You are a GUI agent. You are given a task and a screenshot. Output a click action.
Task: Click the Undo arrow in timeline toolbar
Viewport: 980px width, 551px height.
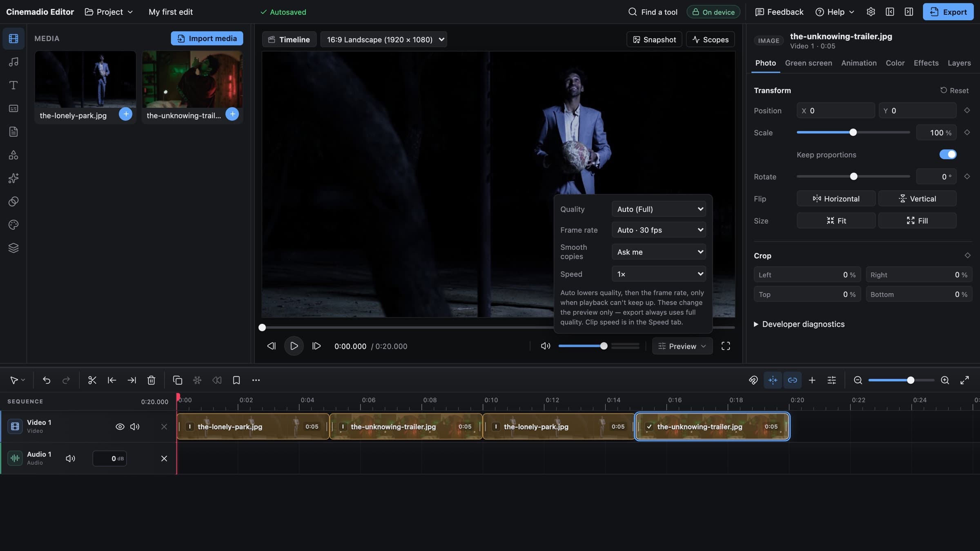(x=47, y=380)
